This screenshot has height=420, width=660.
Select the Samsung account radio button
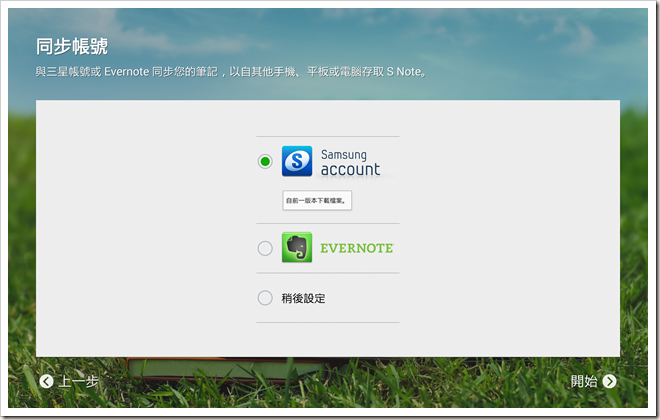coord(265,161)
